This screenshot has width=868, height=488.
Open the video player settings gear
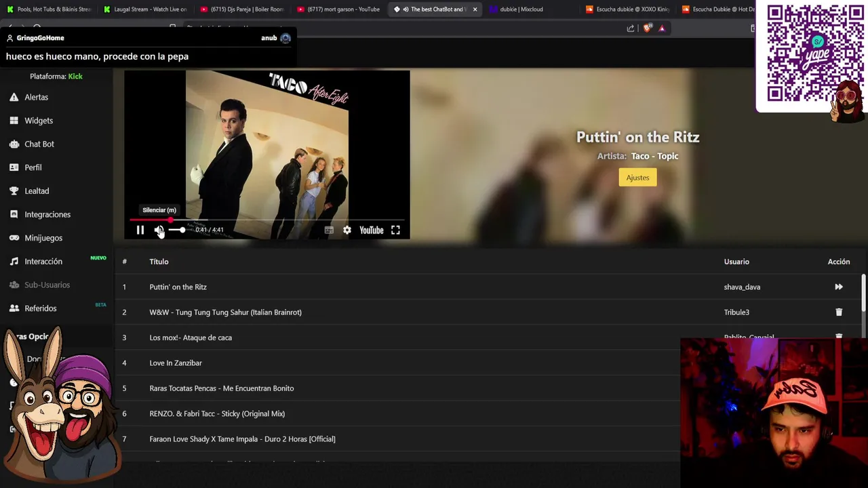[x=347, y=230]
